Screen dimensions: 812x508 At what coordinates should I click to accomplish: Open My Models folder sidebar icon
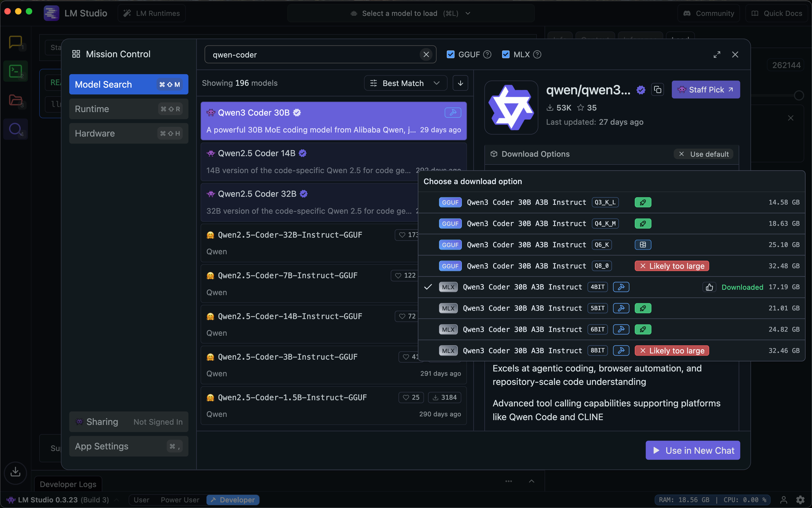(15, 100)
